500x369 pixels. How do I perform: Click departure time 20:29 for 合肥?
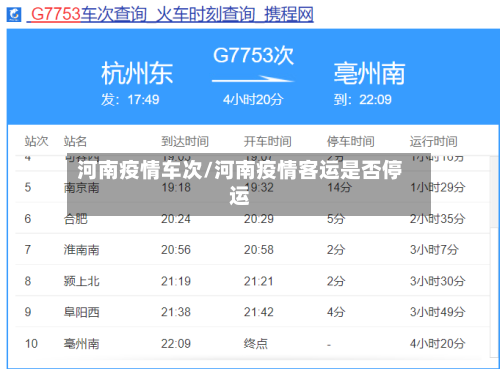coord(259,219)
